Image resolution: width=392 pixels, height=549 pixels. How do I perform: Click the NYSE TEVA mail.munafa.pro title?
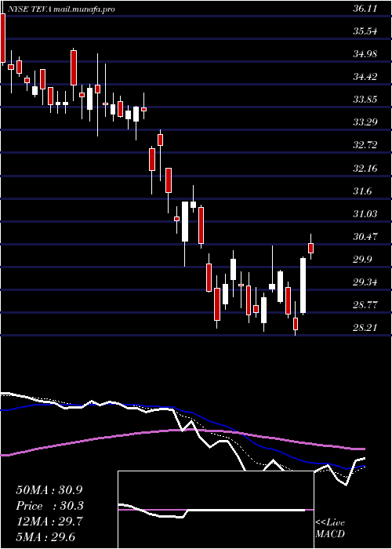tap(61, 9)
